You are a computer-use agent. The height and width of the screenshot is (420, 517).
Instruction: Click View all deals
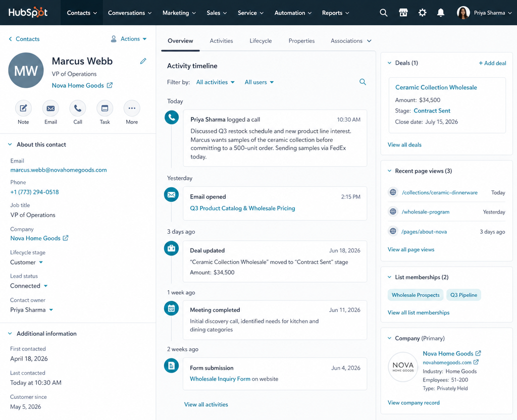tap(404, 145)
